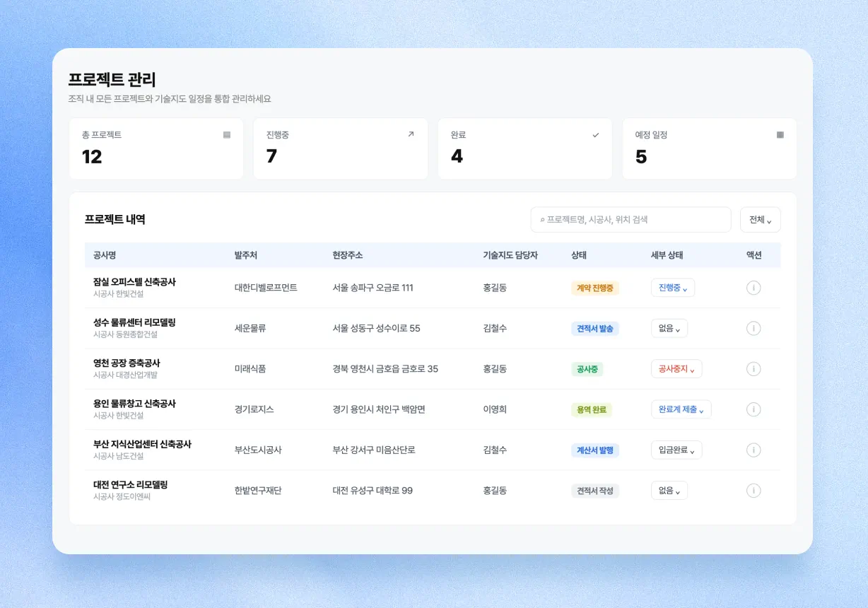Open the 입금완료 status dropdown

(x=676, y=450)
